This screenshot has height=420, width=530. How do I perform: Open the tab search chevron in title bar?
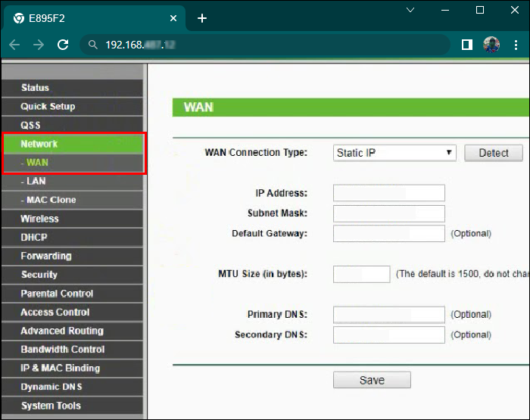pos(410,11)
